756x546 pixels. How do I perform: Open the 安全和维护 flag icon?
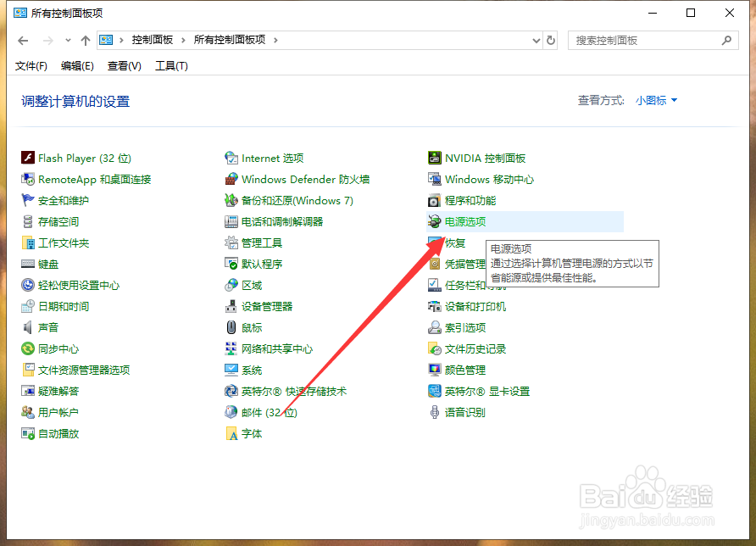point(28,200)
